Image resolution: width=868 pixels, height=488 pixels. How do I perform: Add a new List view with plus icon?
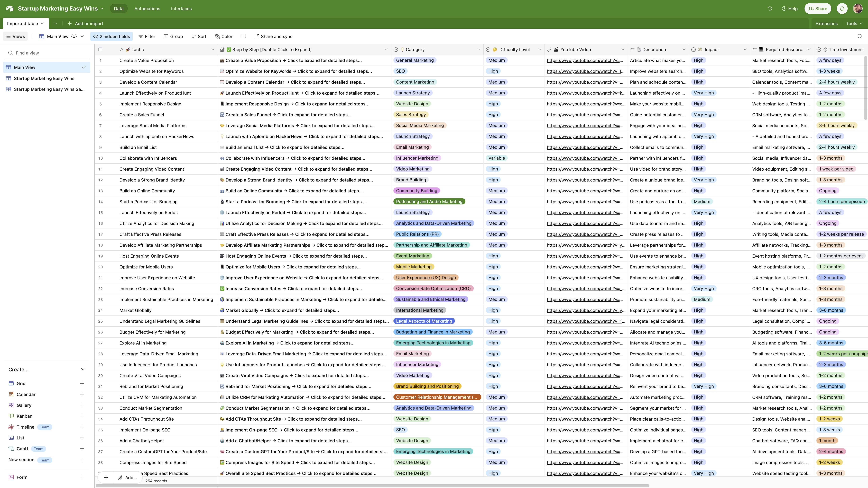click(x=82, y=438)
